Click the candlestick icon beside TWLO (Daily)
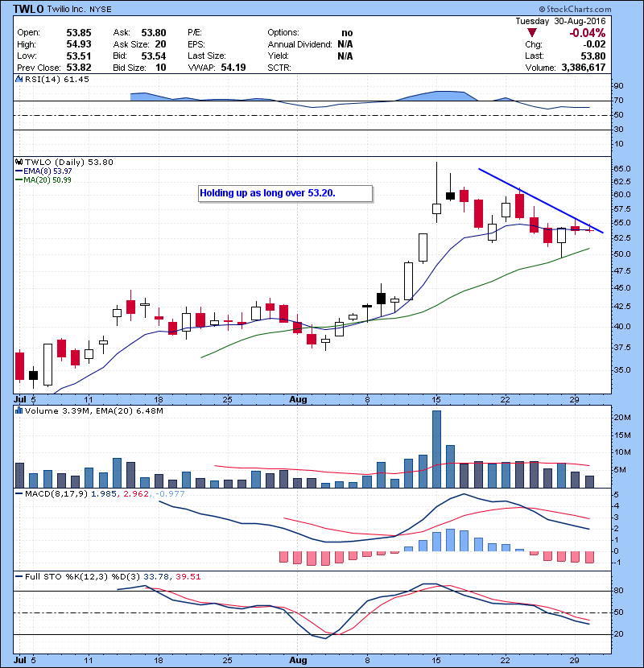This screenshot has width=644, height=668. click(19, 163)
